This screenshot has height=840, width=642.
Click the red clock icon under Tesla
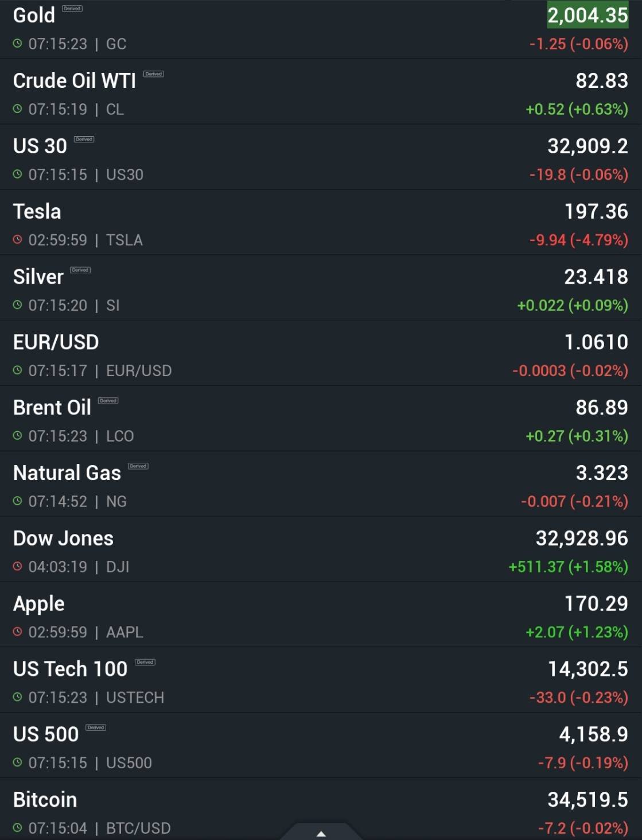coord(18,239)
